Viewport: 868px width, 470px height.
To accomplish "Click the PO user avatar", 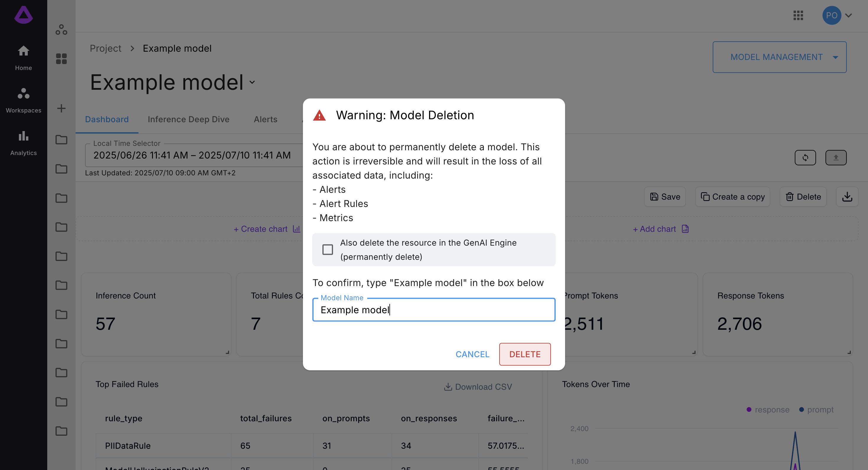I will (831, 15).
